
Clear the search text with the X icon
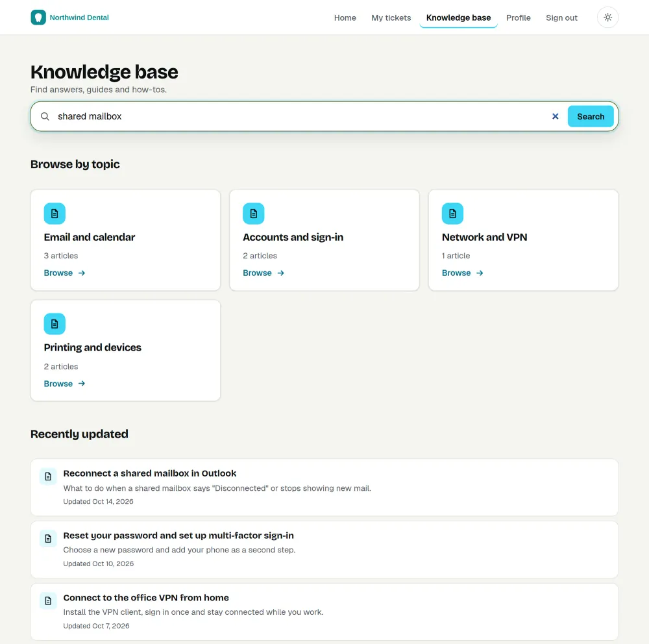[x=555, y=116]
